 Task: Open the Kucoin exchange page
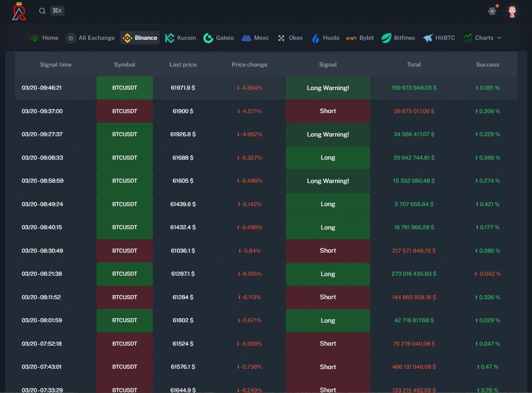tap(180, 38)
